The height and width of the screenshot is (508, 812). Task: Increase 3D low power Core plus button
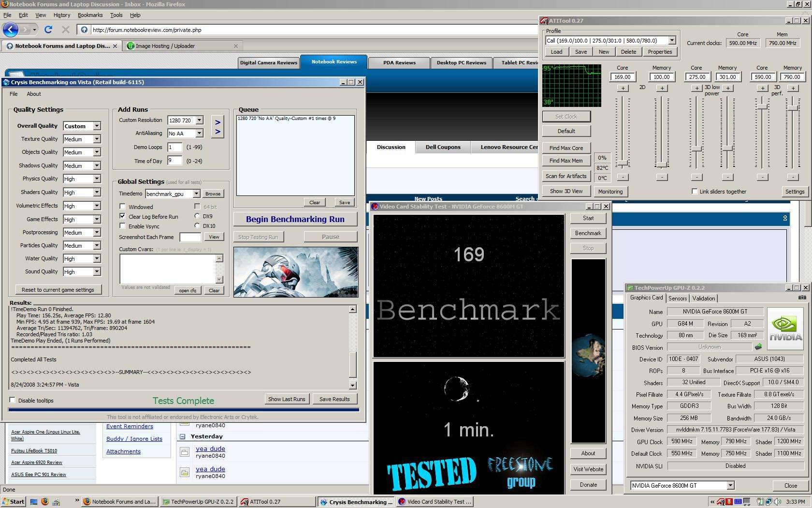696,88
